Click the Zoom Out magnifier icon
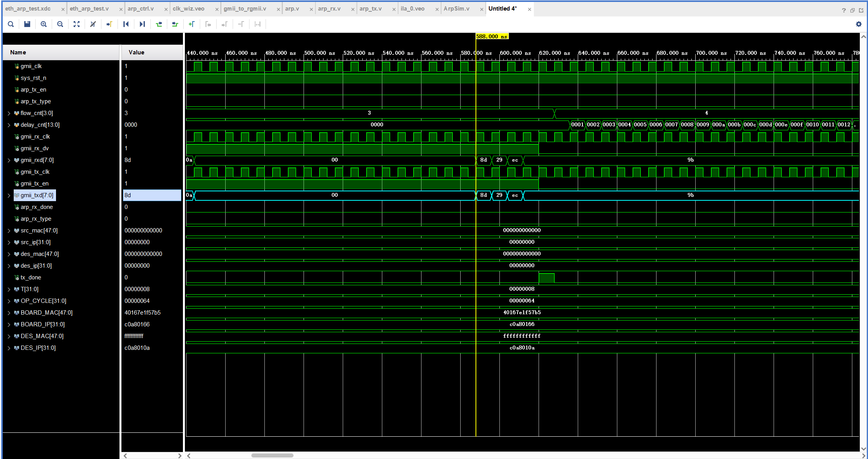This screenshot has width=868, height=459. pyautogui.click(x=60, y=24)
